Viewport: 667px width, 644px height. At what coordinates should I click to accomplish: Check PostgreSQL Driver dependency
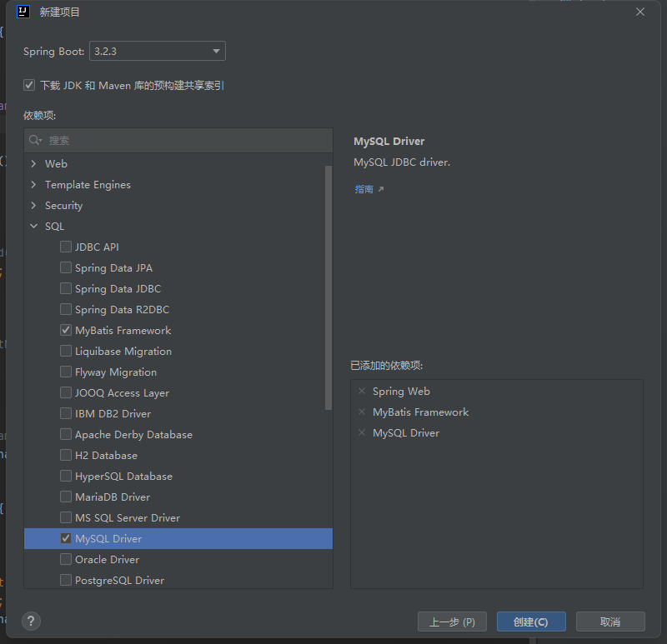click(66, 580)
